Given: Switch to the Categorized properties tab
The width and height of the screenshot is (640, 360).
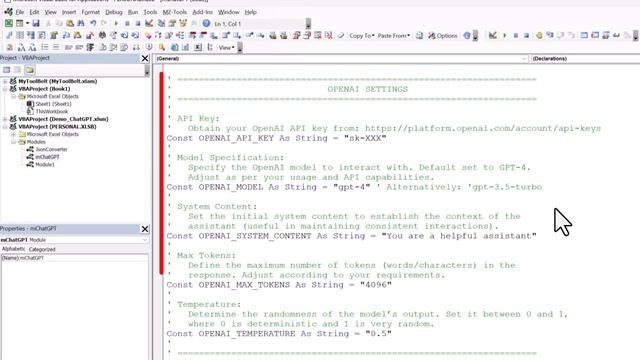Looking at the screenshot, I should pyautogui.click(x=42, y=249).
